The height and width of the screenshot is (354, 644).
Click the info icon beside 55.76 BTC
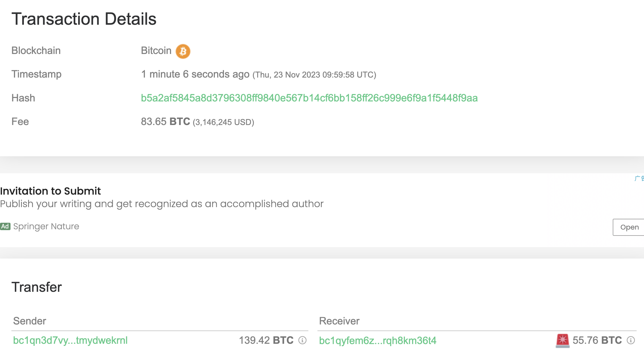click(x=631, y=340)
